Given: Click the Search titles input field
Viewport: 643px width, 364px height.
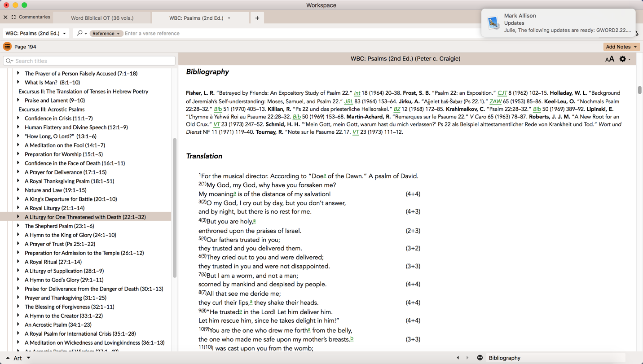Looking at the screenshot, I should pyautogui.click(x=89, y=61).
